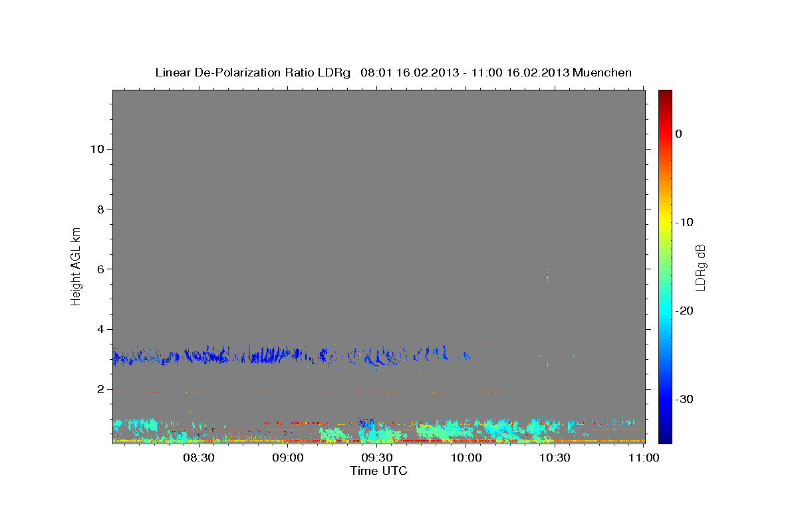798x532 pixels.
Task: Click the colorbar value label 0
Action: click(x=679, y=134)
